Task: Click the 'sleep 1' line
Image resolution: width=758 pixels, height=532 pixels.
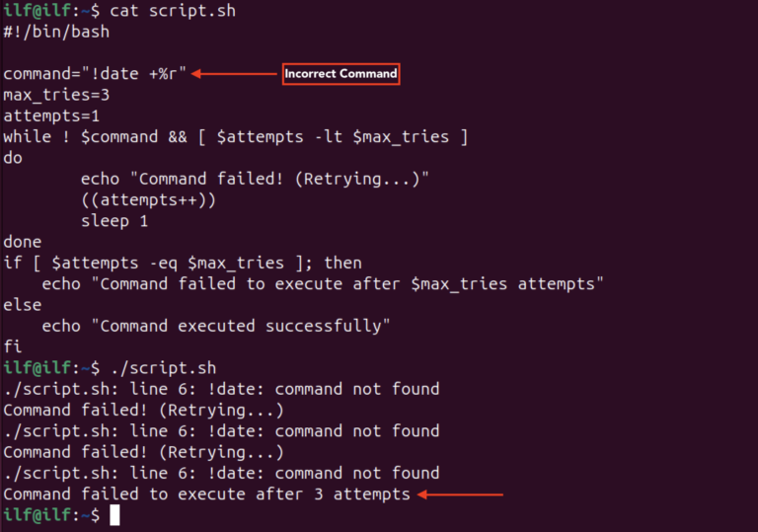Action: coord(114,221)
